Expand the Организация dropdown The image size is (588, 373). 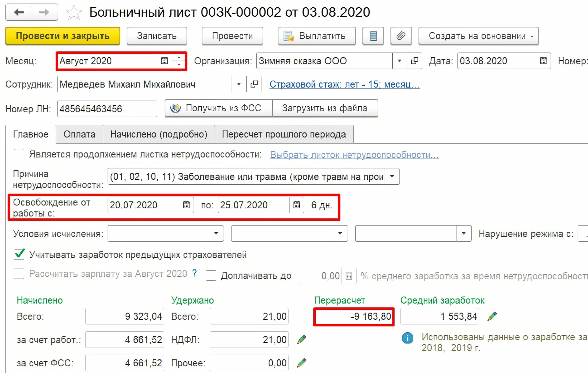400,61
